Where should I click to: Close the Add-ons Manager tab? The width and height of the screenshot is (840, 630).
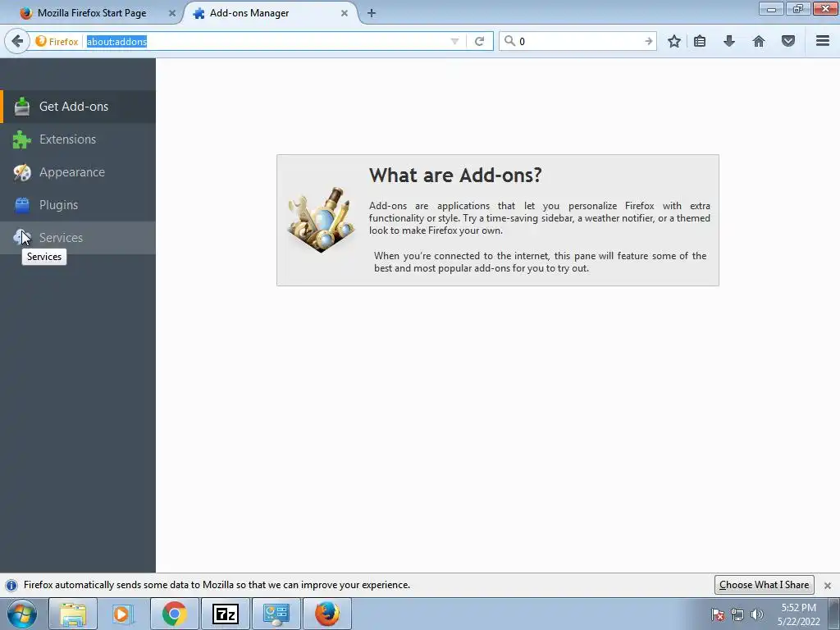click(x=345, y=13)
